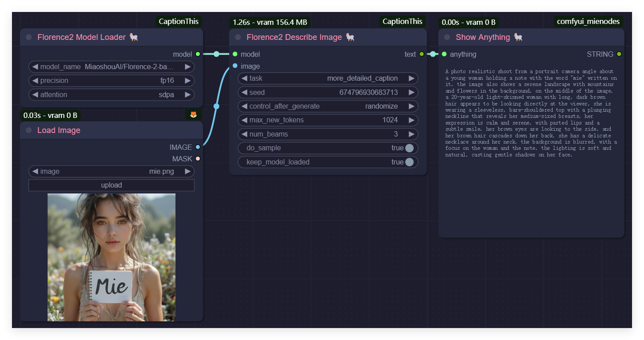The height and width of the screenshot is (340, 644).
Task: Click the 1.26s vram 156.4 MB badge
Action: [x=270, y=22]
